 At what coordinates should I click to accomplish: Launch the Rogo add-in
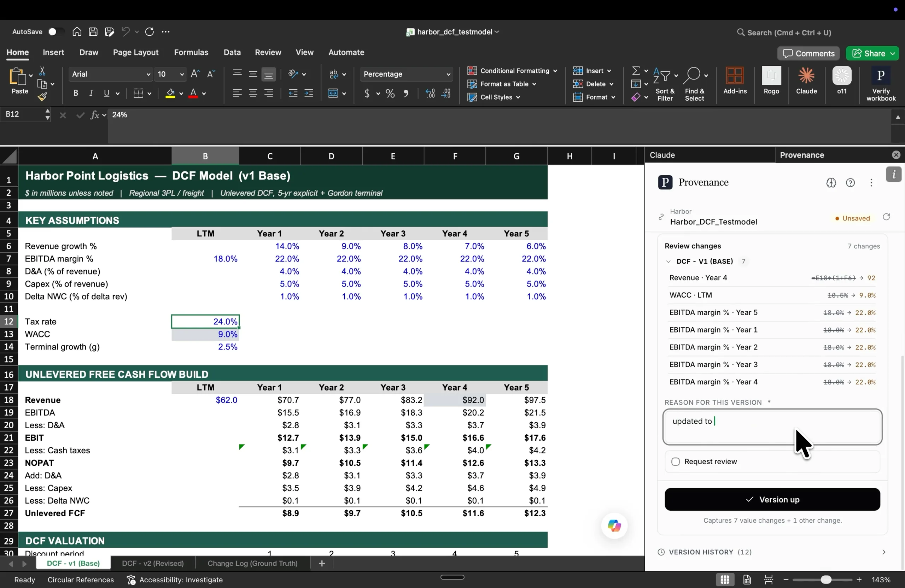coord(771,81)
